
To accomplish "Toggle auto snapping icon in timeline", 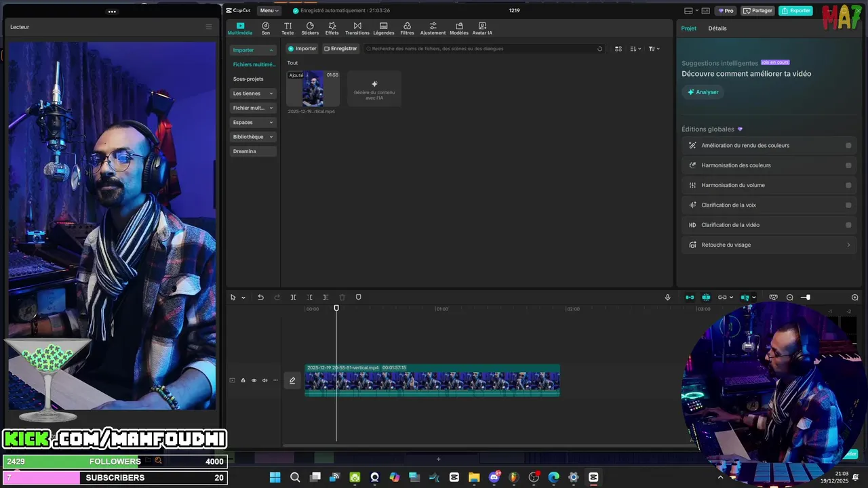I will click(706, 298).
